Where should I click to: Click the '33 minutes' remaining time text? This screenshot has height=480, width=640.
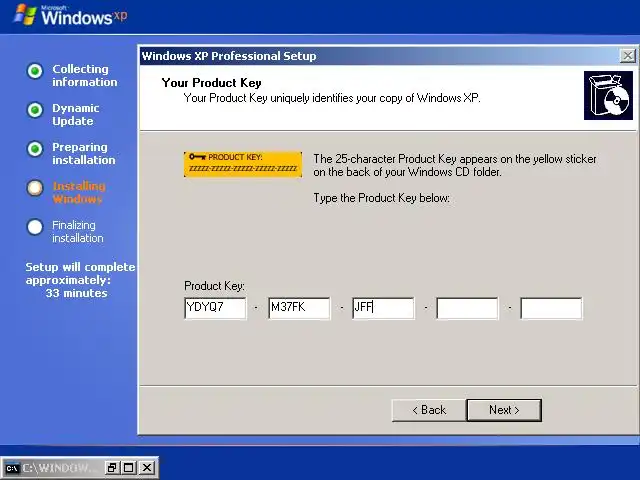click(x=76, y=293)
